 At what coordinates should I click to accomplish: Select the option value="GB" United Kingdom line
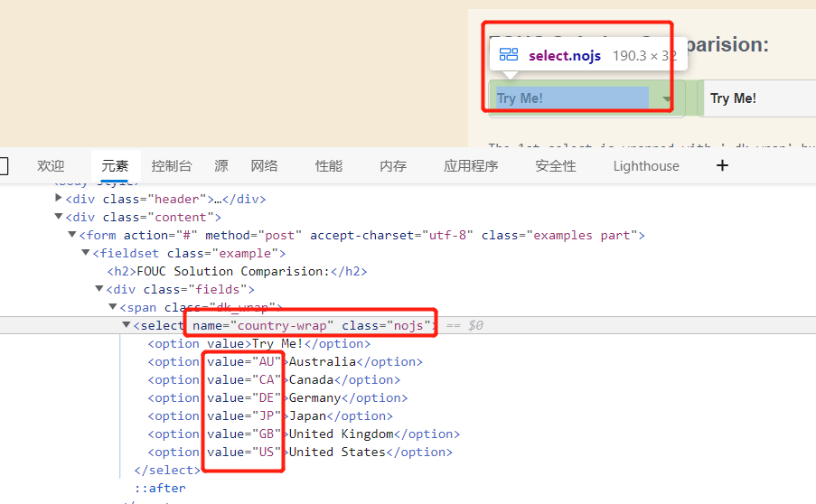pos(304,434)
